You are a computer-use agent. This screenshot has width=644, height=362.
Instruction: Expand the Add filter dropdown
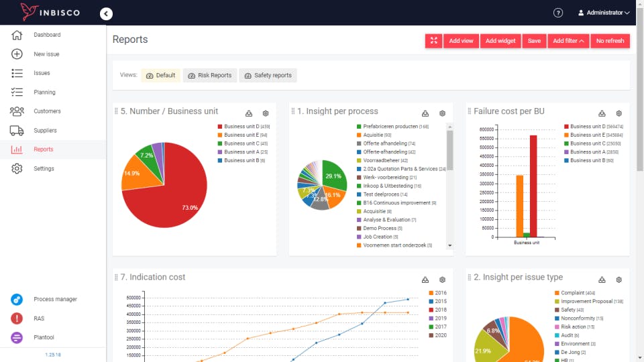568,41
